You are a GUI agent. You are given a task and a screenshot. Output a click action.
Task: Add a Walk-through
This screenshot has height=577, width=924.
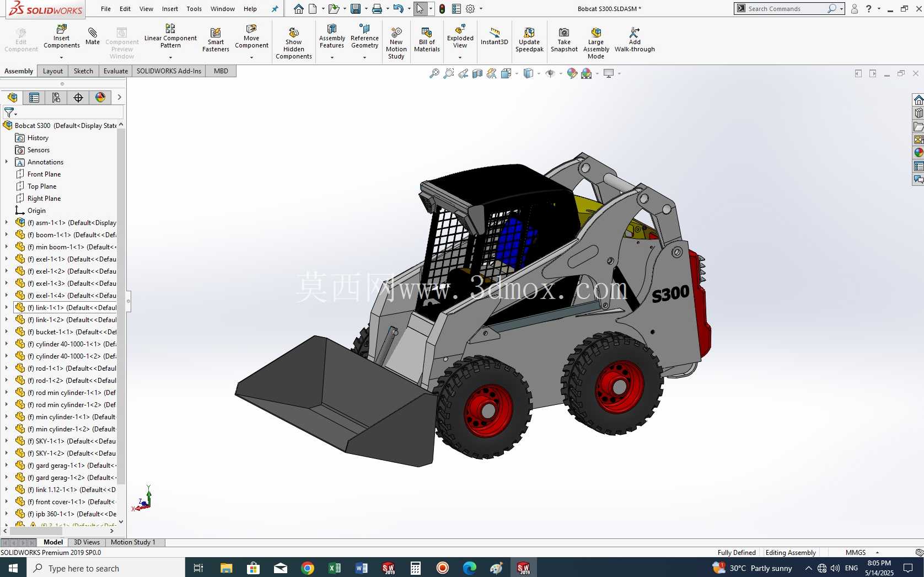[635, 40]
